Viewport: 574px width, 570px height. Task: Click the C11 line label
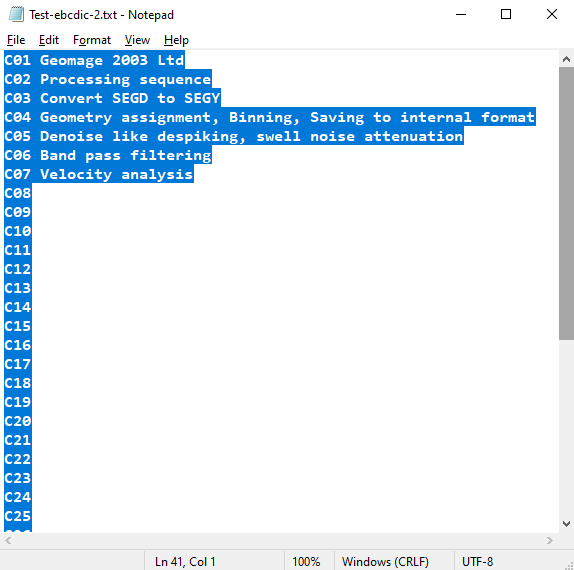click(x=18, y=250)
